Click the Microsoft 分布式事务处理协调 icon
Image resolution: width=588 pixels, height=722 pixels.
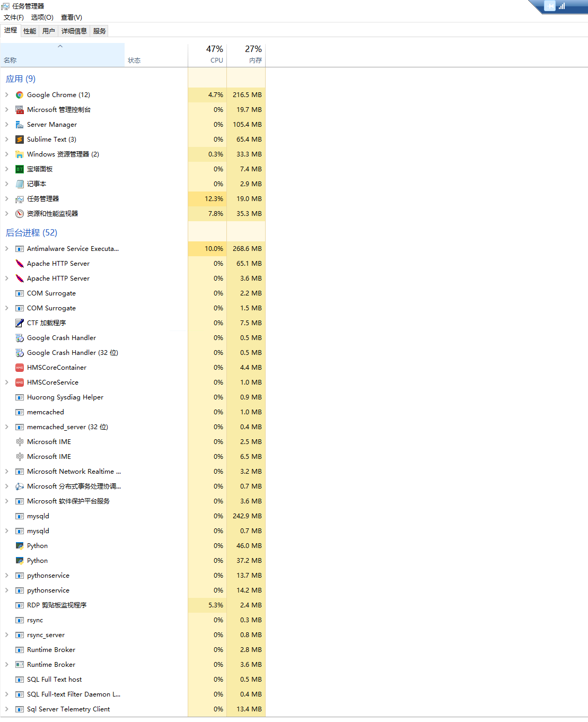20,486
